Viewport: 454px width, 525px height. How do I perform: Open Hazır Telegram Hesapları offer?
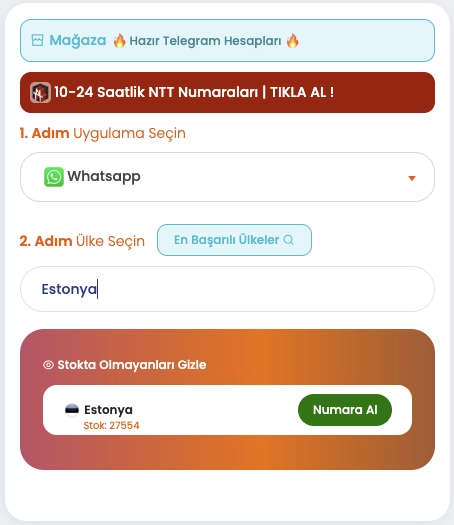[205, 41]
